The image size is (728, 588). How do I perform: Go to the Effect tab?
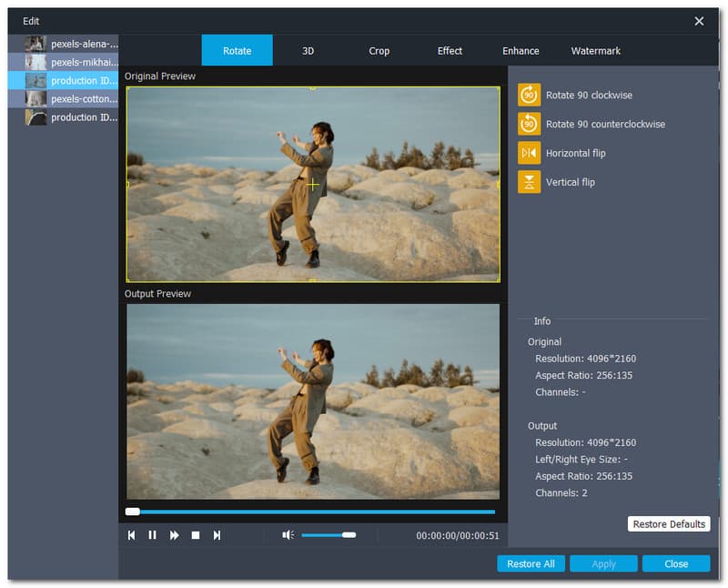(x=450, y=51)
